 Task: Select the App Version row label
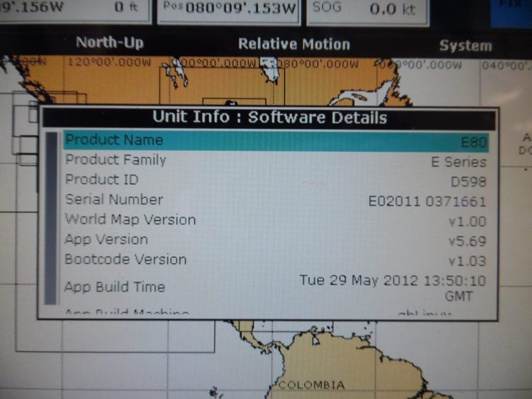point(106,240)
